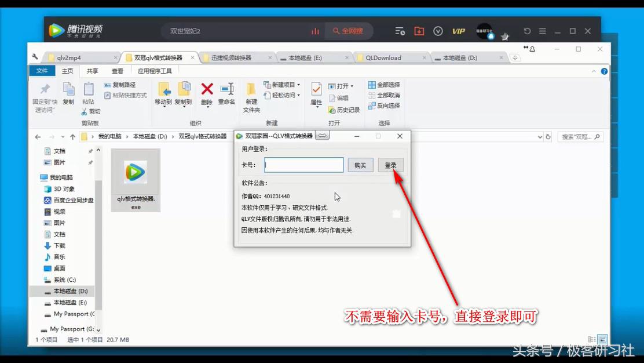Switch to large icons view button
The height and width of the screenshot is (363, 644).
pyautogui.click(x=602, y=340)
